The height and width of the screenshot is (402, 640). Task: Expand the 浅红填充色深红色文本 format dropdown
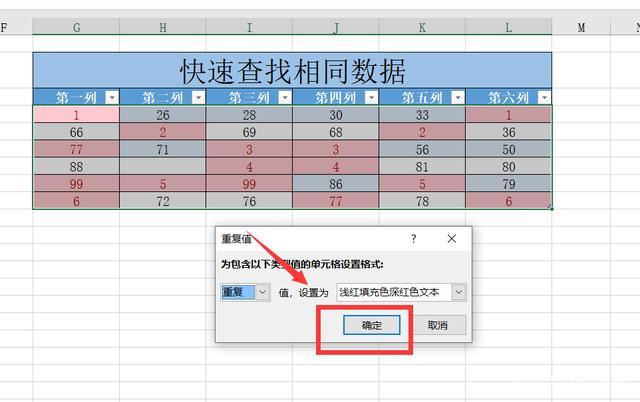pyautogui.click(x=459, y=292)
